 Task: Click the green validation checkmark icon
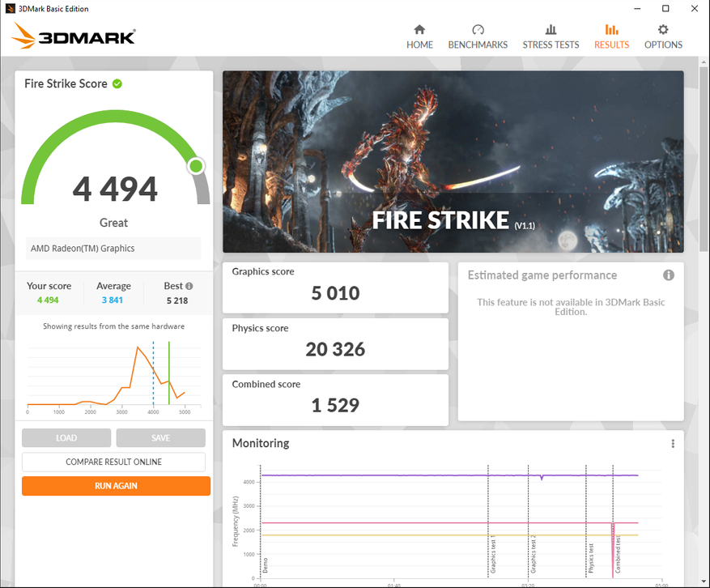pos(117,83)
